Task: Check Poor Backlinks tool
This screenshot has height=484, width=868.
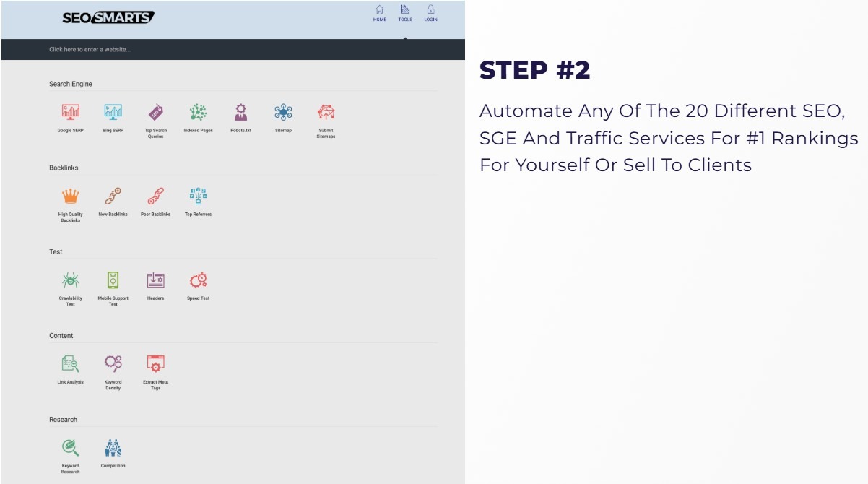Action: coord(155,196)
